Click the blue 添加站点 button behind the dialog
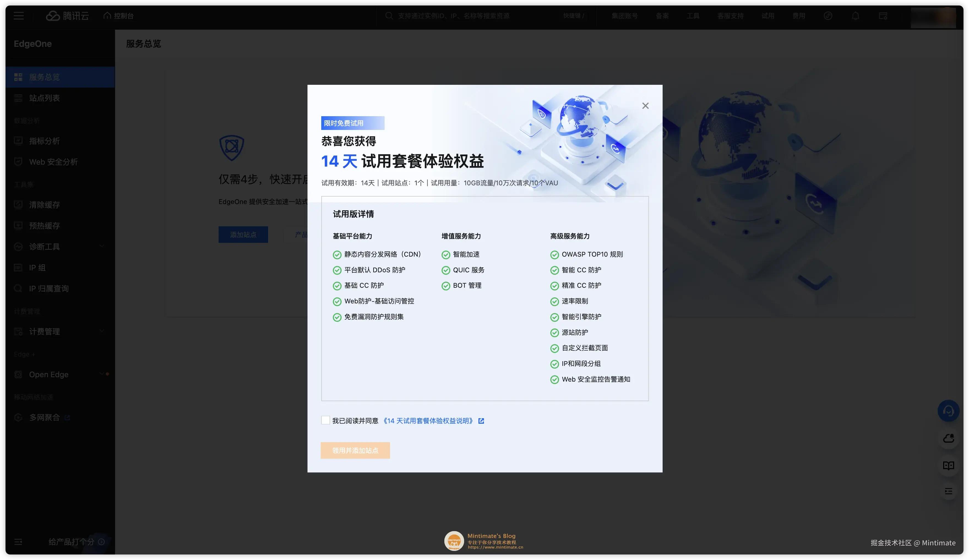Image resolution: width=969 pixels, height=560 pixels. click(243, 234)
